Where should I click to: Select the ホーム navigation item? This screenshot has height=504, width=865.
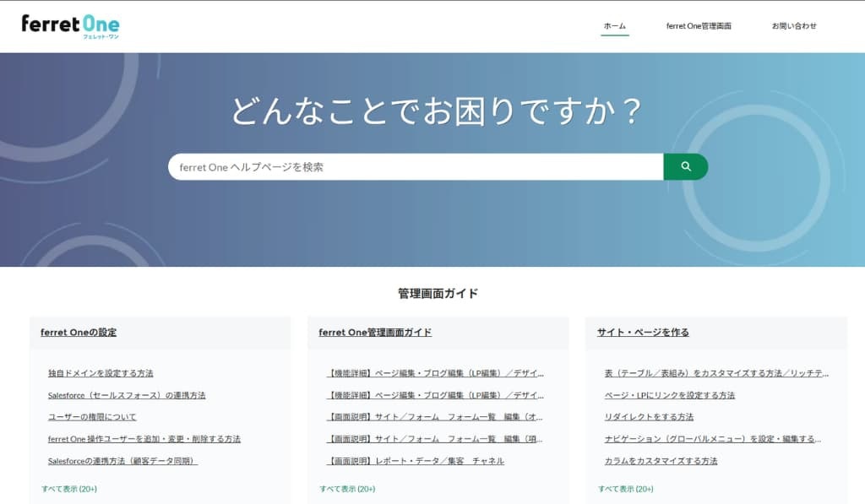614,26
